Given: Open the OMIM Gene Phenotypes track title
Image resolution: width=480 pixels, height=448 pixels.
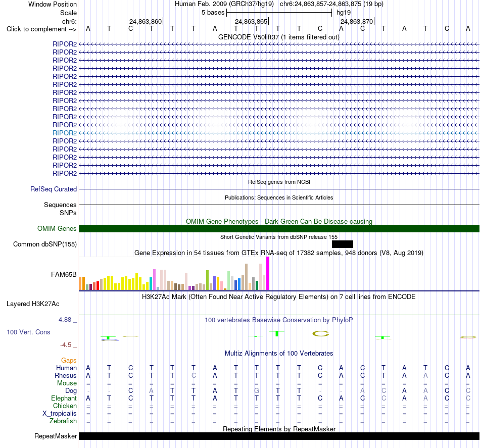Looking at the screenshot, I should click(x=279, y=221).
